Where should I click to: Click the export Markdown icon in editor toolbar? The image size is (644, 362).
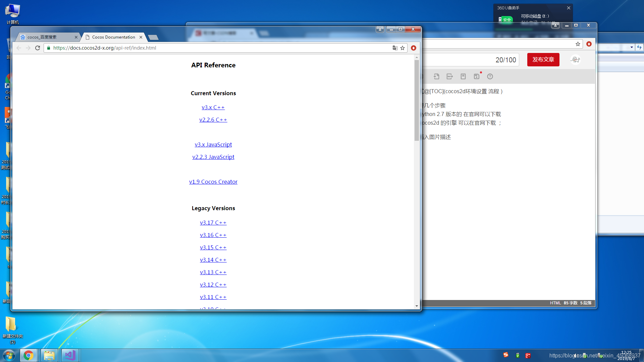(450, 76)
